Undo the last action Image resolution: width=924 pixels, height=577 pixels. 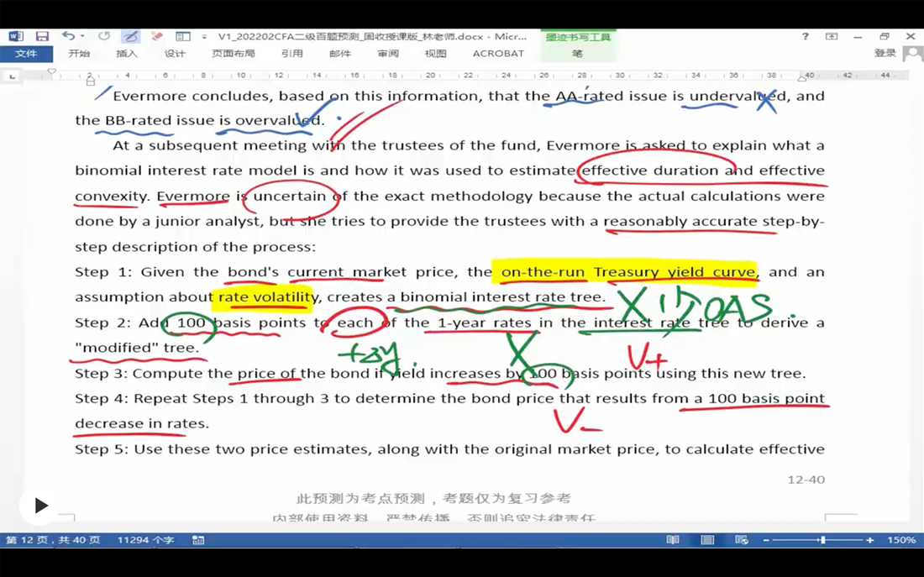click(x=68, y=37)
